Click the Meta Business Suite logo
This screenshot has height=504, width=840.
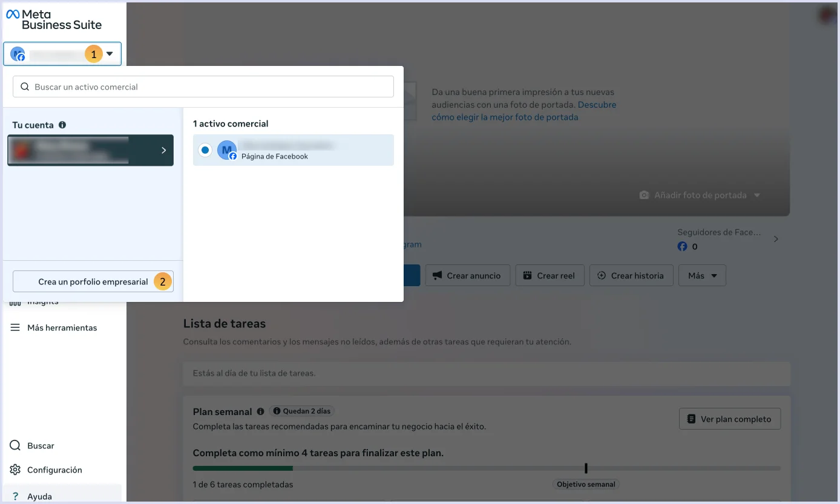pyautogui.click(x=54, y=19)
